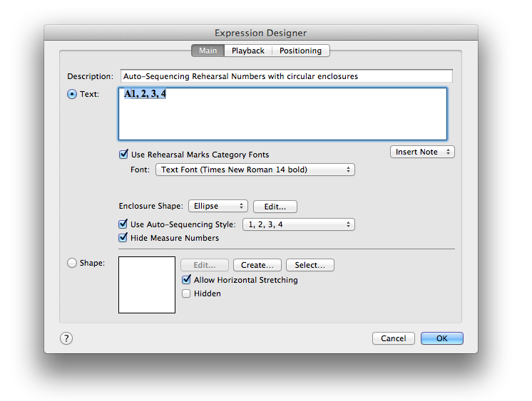Click inside the Description text field
This screenshot has width=532, height=401.
point(285,76)
